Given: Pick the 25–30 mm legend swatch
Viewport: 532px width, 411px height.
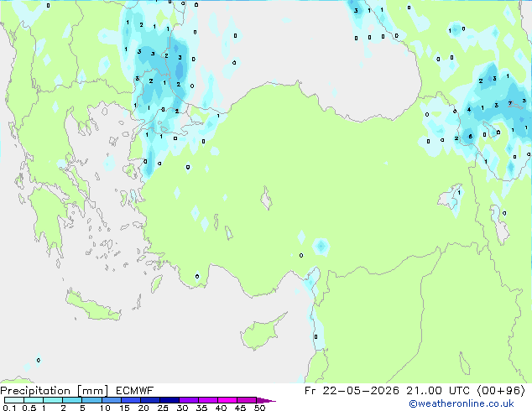Looking at the screenshot, I should click(x=170, y=400).
